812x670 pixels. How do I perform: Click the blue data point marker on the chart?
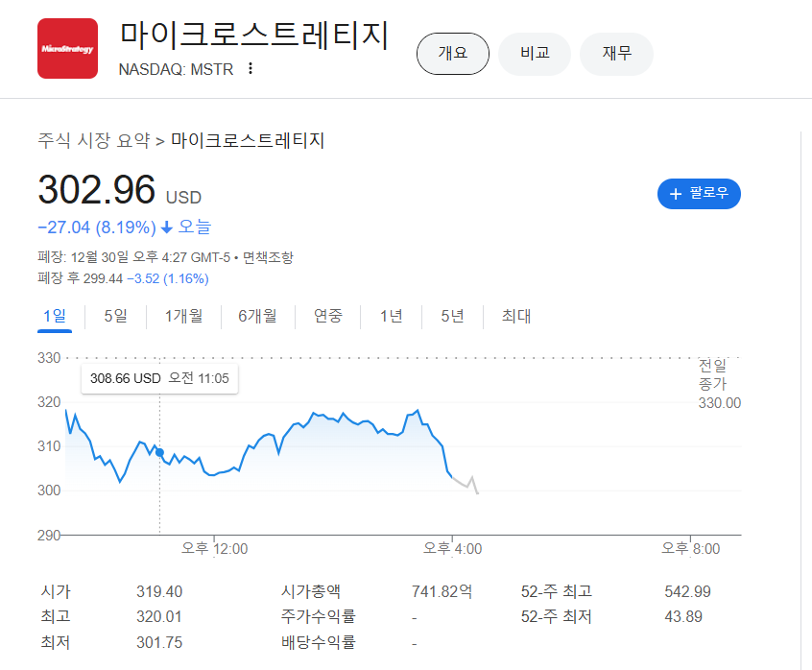coord(159,452)
